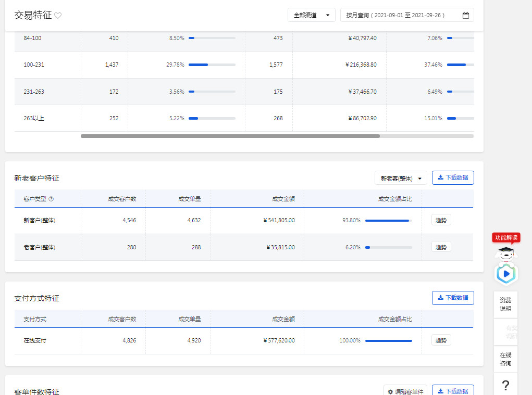Select the 老客户(整体) row label

40,247
